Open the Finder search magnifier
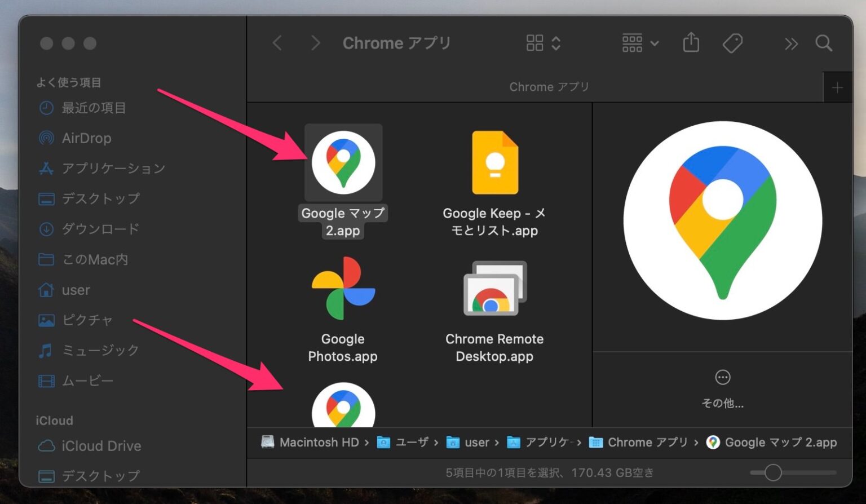The image size is (866, 504). click(824, 43)
